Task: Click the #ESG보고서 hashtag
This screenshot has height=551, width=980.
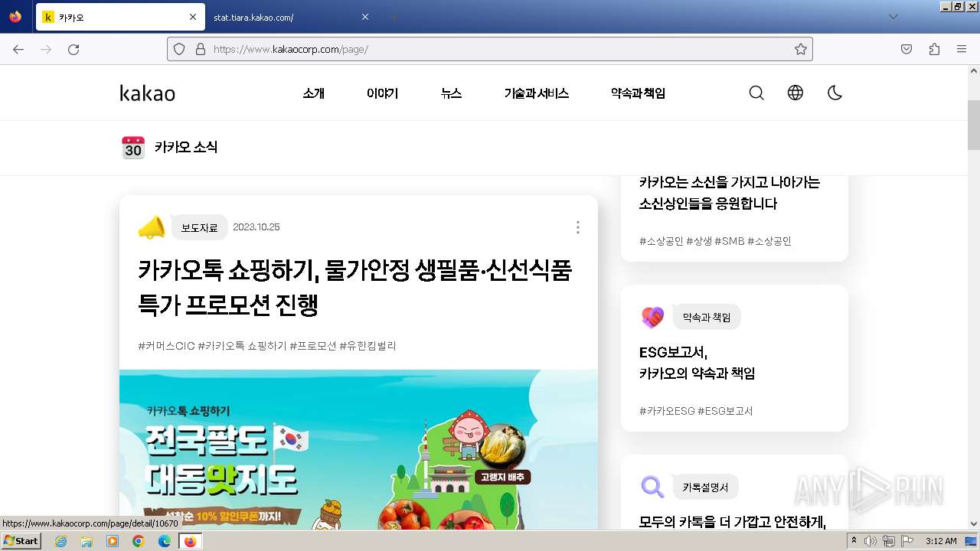Action: (x=725, y=411)
